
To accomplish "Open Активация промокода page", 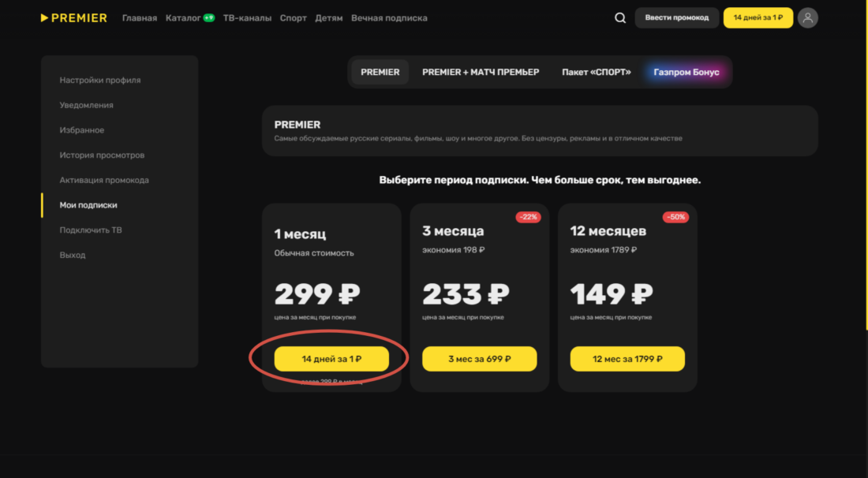I will click(x=104, y=180).
